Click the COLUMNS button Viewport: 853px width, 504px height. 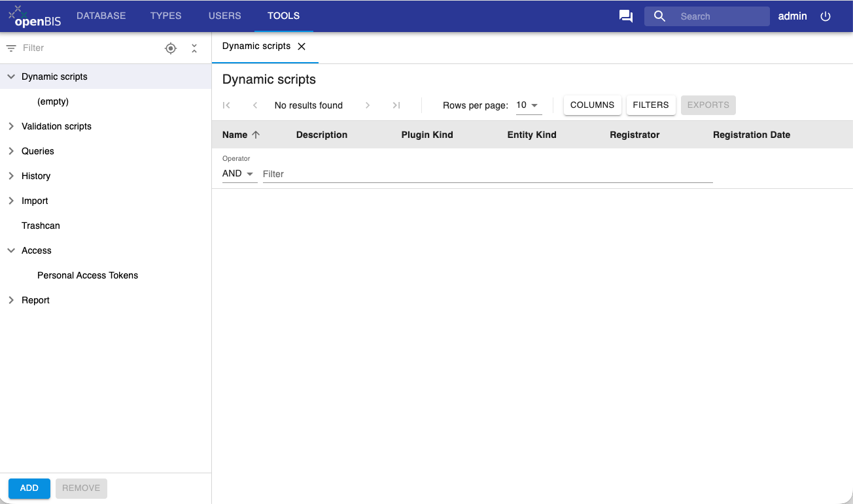(x=593, y=105)
